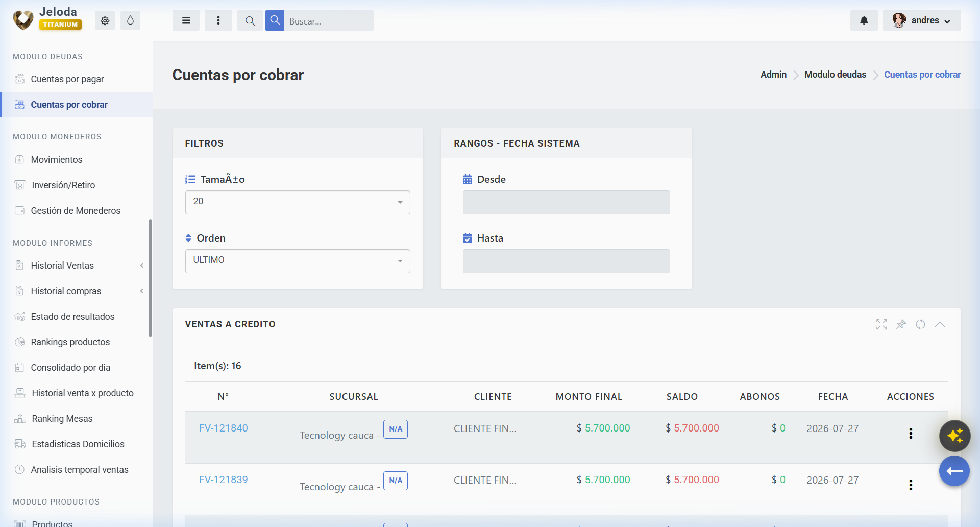Open invoice link FV-121840
Viewport: 980px width, 527px height.
coord(223,428)
